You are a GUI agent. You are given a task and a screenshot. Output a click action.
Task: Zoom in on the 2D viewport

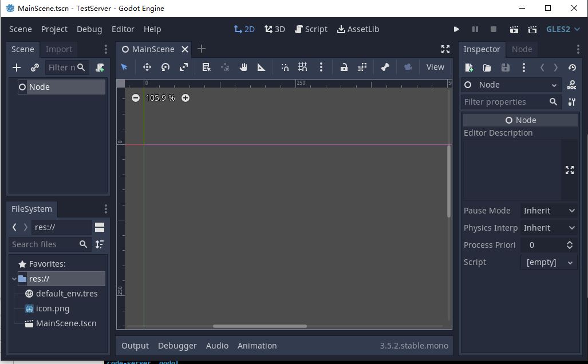pyautogui.click(x=186, y=98)
